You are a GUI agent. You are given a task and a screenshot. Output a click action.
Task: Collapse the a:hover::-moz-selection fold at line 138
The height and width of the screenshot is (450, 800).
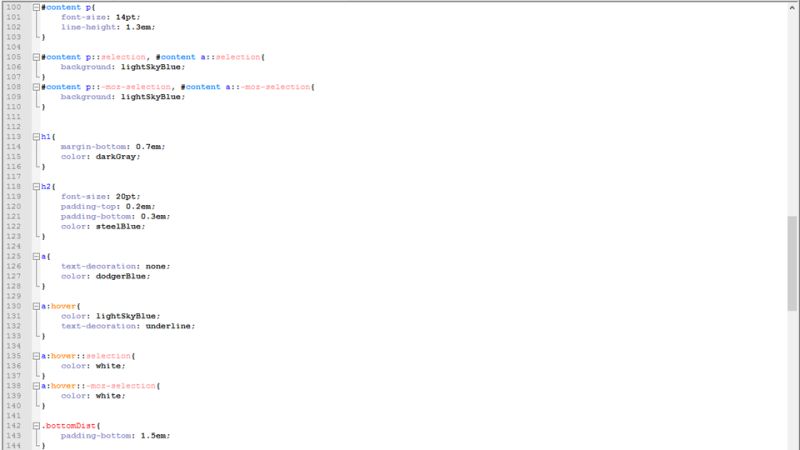pyautogui.click(x=36, y=386)
